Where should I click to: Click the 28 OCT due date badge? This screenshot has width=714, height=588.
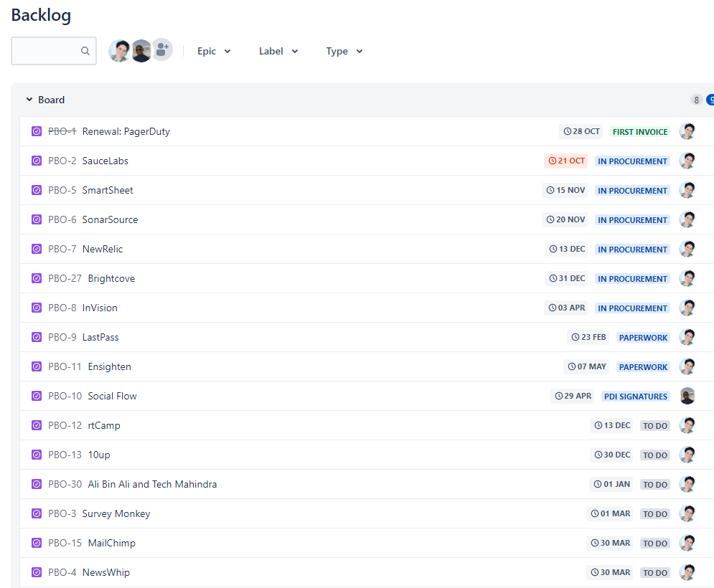coord(581,131)
